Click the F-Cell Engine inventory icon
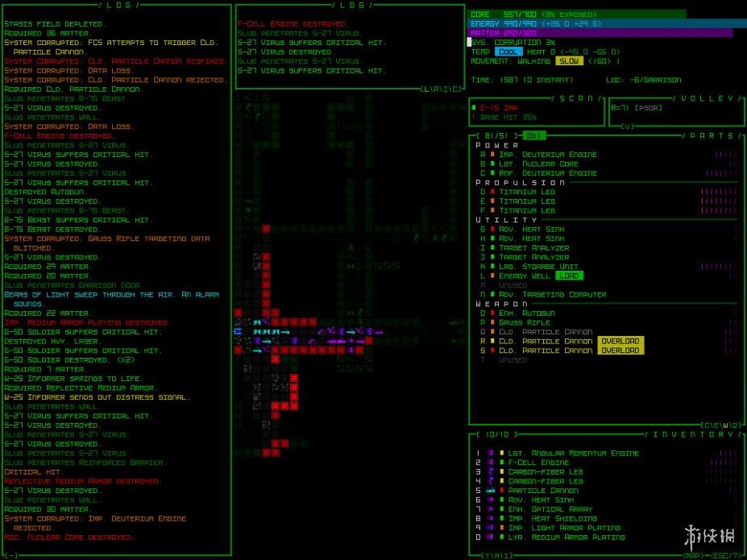Viewport: 747px width, 560px height. pyautogui.click(x=490, y=463)
